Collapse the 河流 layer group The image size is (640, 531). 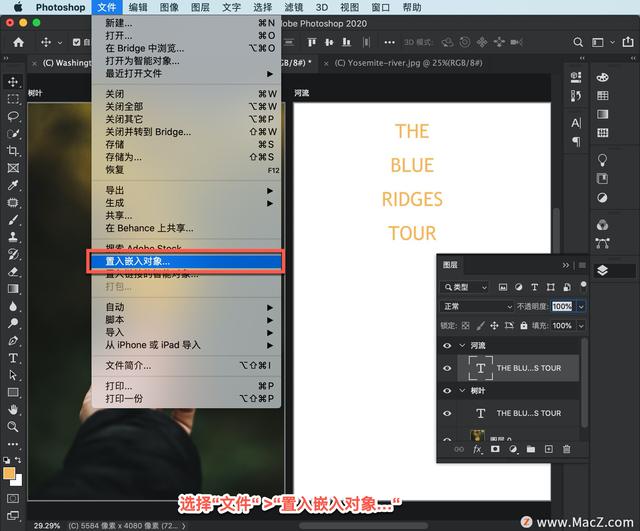[x=462, y=346]
